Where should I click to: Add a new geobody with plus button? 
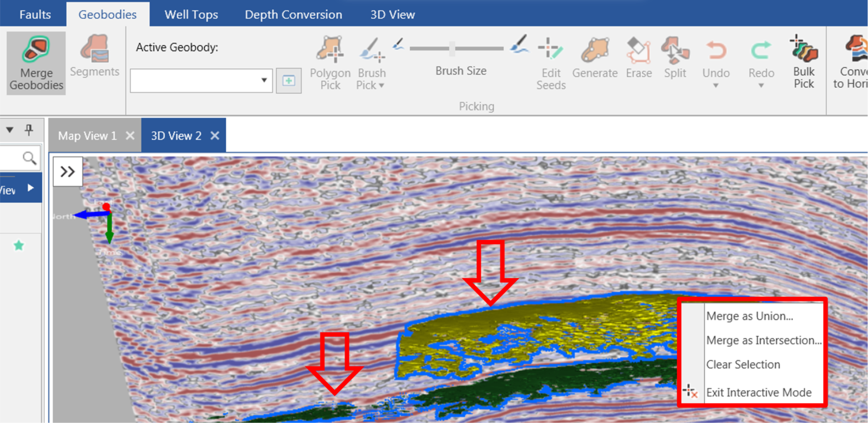coord(288,80)
